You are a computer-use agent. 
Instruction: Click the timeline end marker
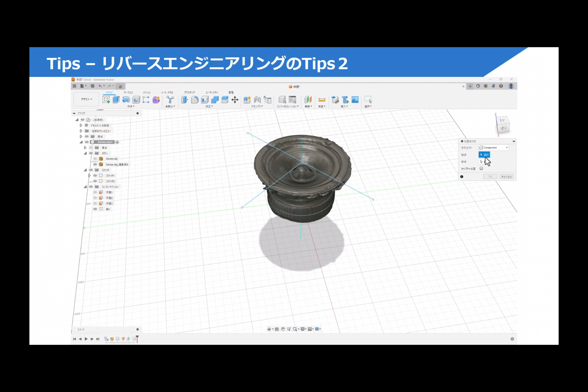(137, 338)
